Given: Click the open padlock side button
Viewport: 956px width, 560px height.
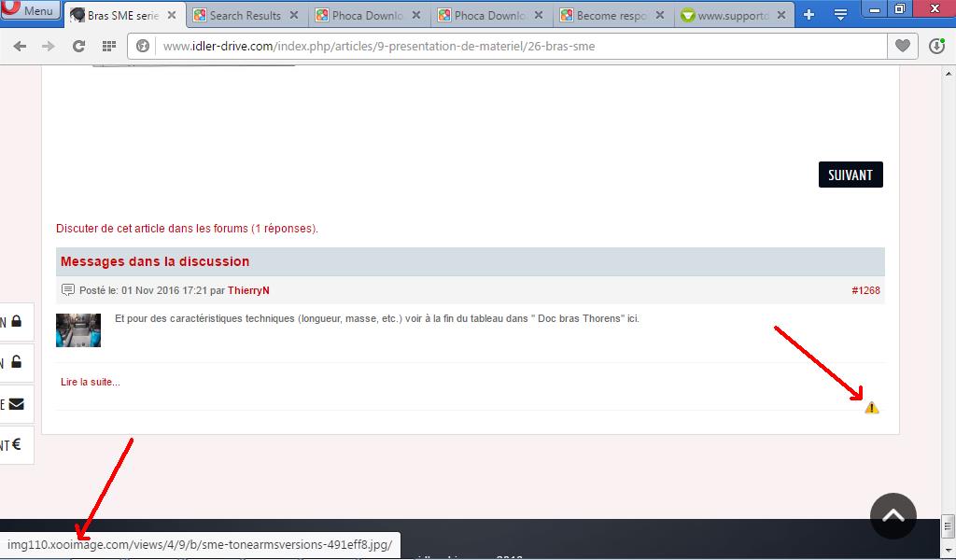Looking at the screenshot, I should [x=17, y=363].
